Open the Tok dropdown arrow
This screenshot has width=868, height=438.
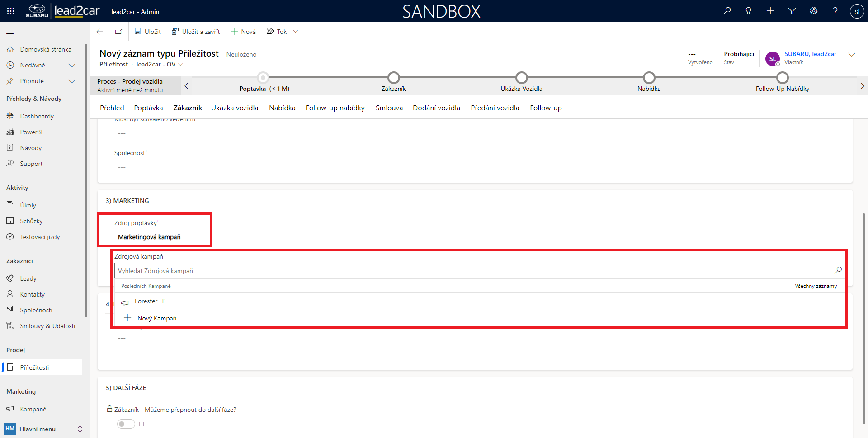click(x=296, y=32)
